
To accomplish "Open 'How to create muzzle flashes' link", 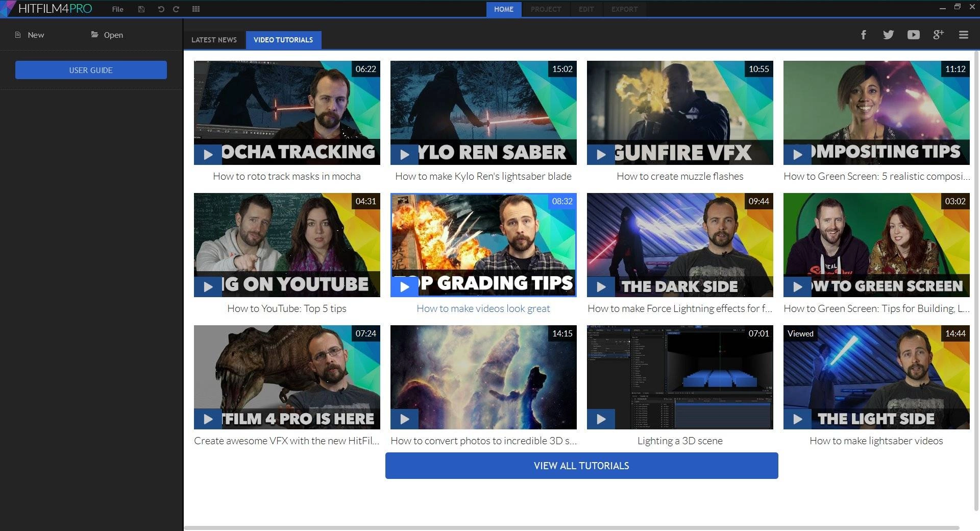I will click(x=680, y=176).
